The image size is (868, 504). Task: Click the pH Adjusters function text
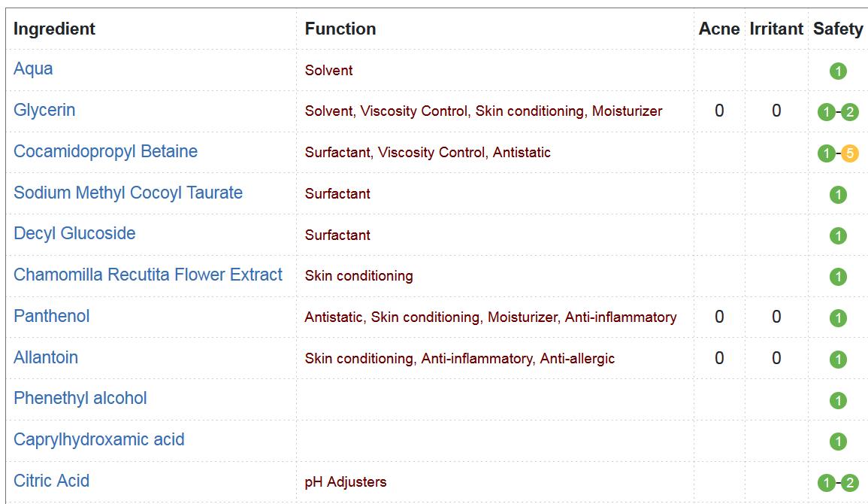[346, 482]
